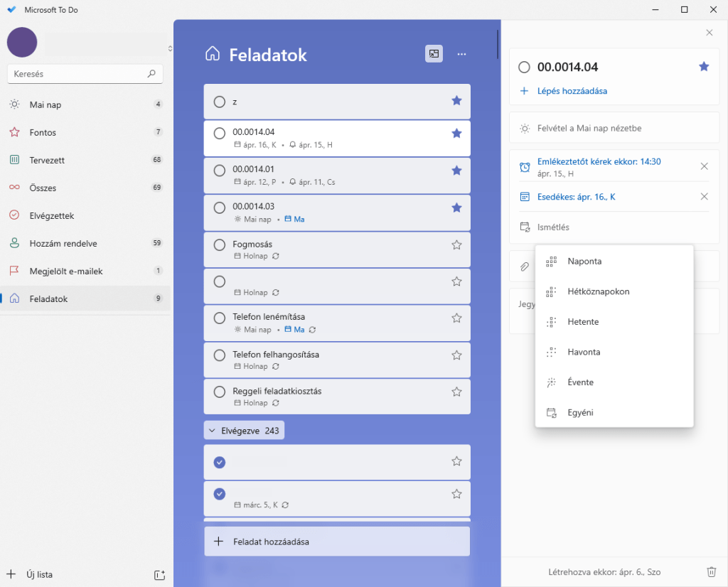Click the list view switch icon in Feladatok header
Image resolution: width=728 pixels, height=587 pixels.
(x=434, y=54)
